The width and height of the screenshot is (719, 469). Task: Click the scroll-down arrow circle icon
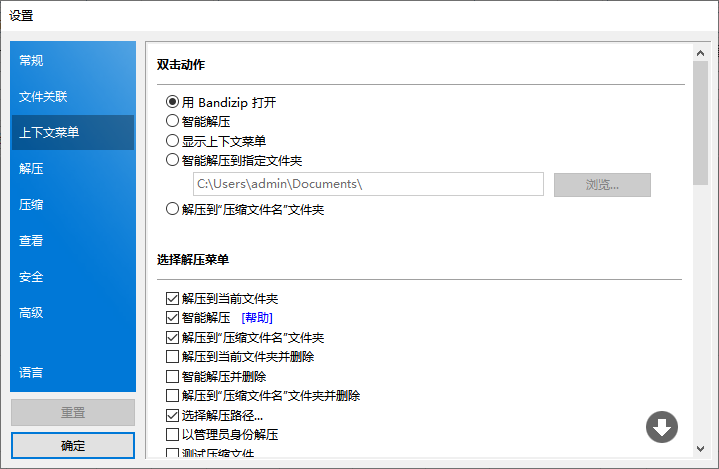662,427
